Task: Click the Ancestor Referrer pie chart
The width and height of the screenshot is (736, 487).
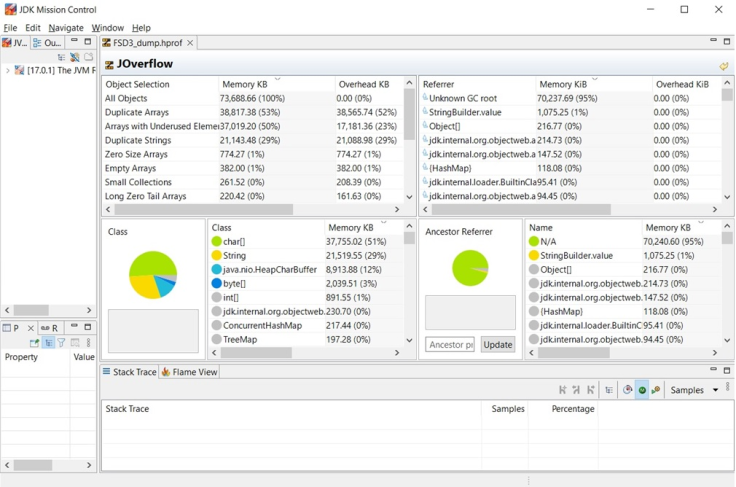Action: coord(470,268)
